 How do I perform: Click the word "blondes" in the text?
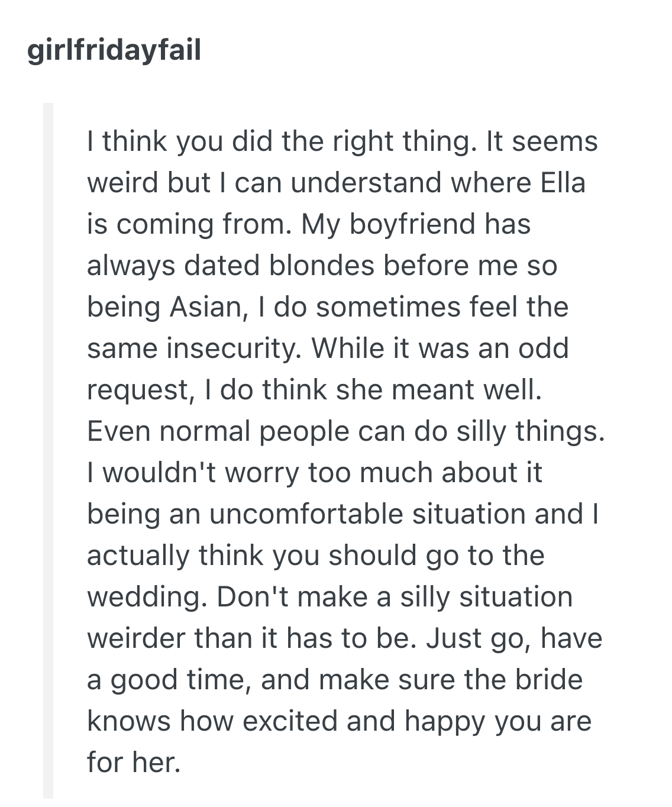pos(322,266)
